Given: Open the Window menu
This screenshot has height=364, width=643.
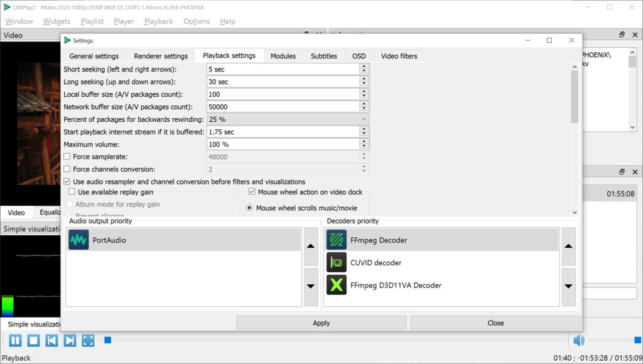Looking at the screenshot, I should click(19, 21).
